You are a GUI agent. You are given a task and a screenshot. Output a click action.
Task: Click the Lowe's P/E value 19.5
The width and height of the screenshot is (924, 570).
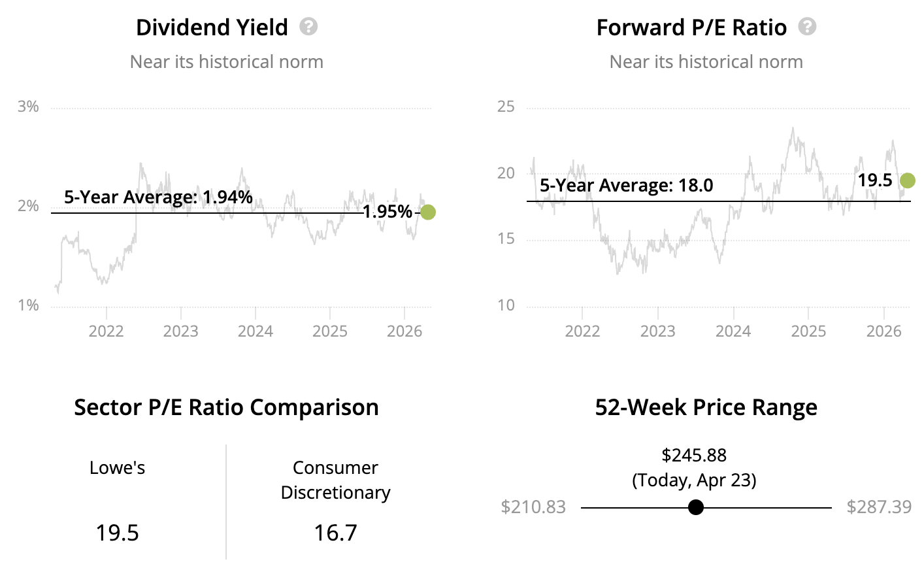pyautogui.click(x=118, y=533)
